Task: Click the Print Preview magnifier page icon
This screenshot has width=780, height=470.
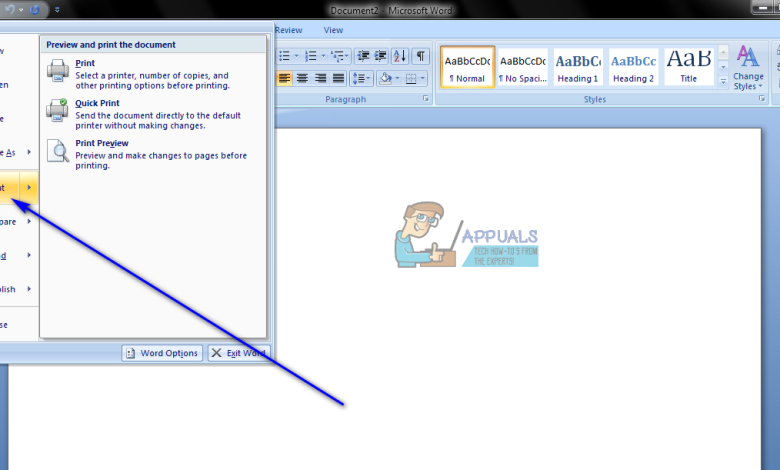Action: 58,151
